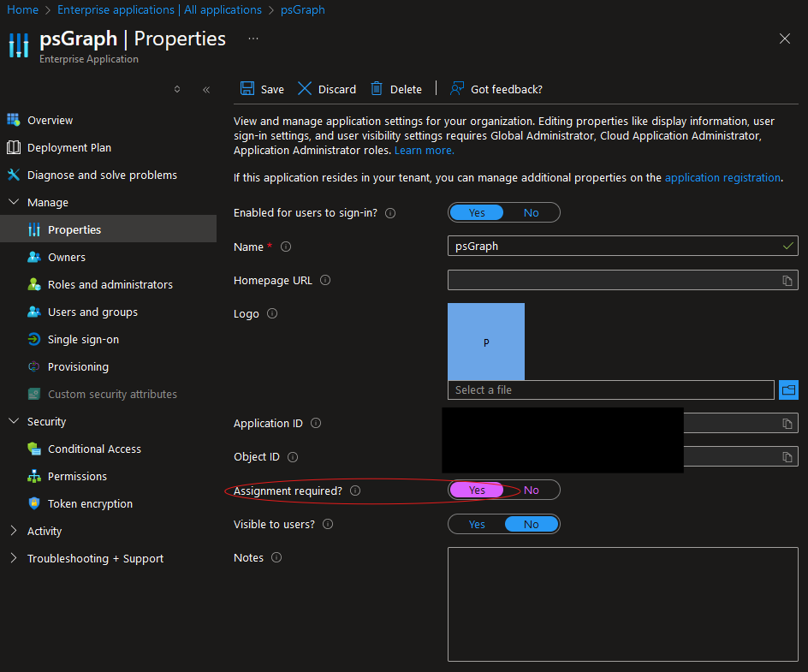Screen dimensions: 808x672
Task: Collapse the Manage section
Action: 13,201
